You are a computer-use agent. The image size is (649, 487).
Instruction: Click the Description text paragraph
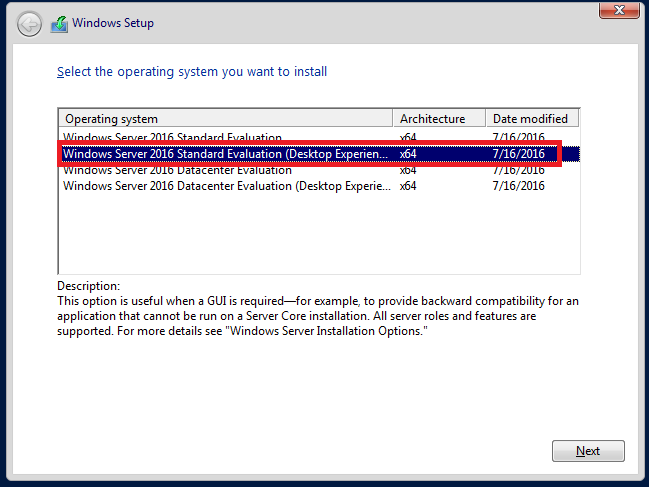click(318, 316)
